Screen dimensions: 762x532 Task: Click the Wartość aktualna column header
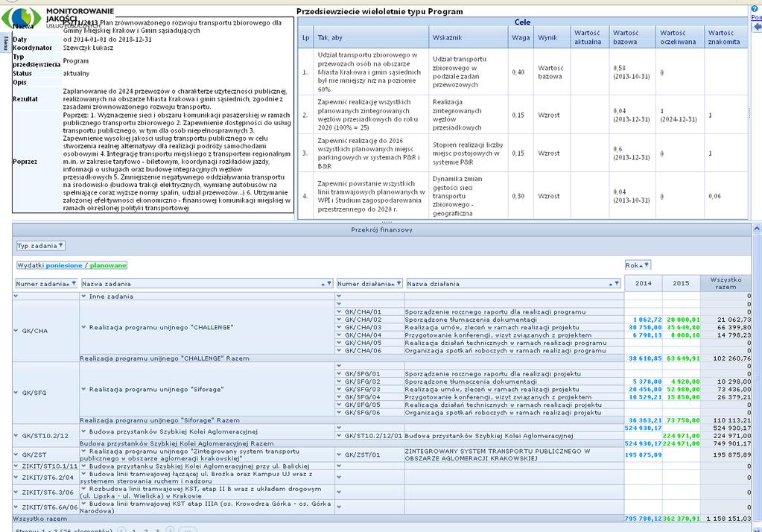[589, 37]
